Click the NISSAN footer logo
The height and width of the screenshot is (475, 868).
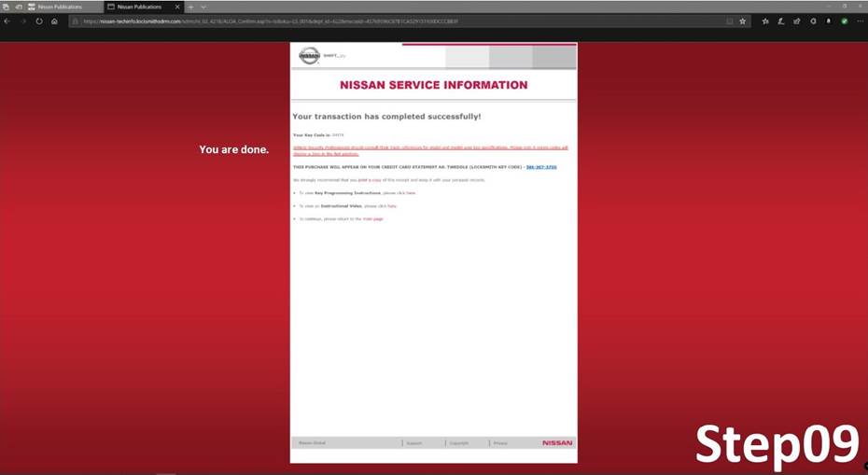coord(557,443)
